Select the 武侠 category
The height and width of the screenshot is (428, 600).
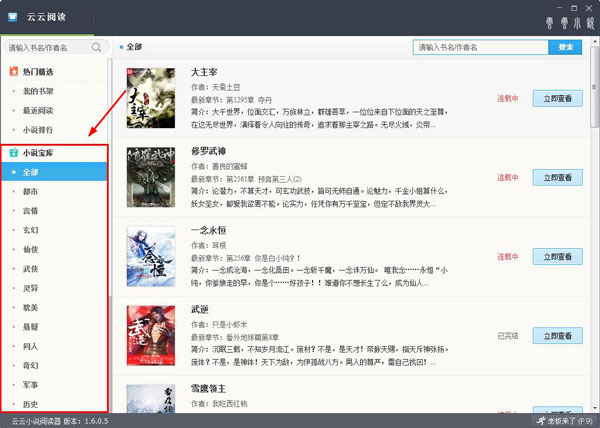[x=31, y=269]
